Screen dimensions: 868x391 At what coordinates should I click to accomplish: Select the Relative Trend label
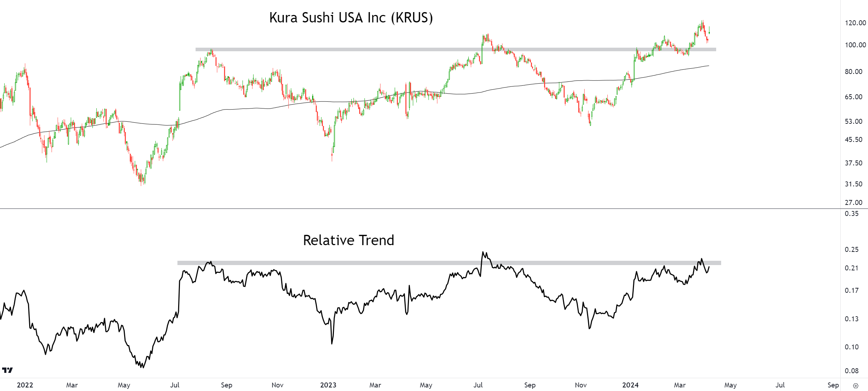tap(348, 240)
